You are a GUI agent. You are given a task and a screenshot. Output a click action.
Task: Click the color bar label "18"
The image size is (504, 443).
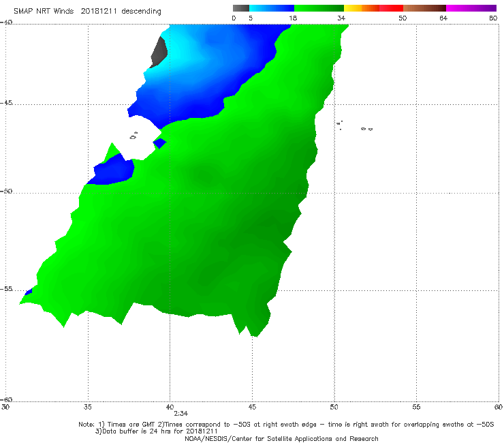[293, 18]
